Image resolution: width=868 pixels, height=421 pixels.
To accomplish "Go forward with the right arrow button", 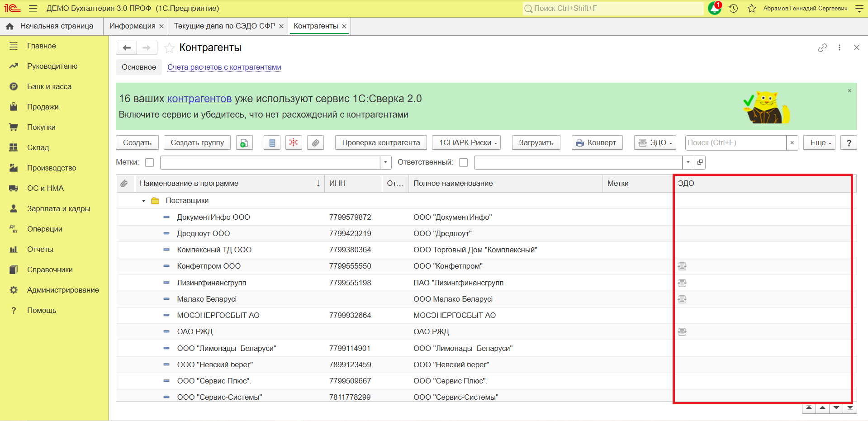I will [x=147, y=47].
